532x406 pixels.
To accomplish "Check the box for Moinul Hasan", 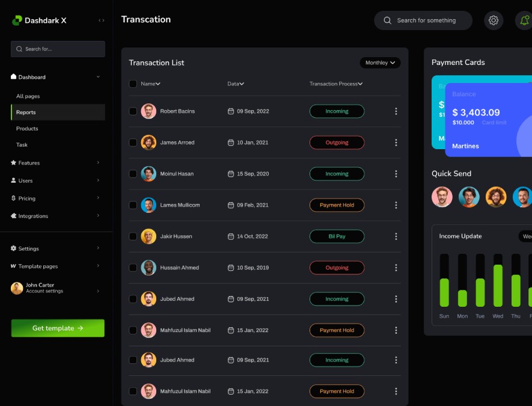I will 133,174.
